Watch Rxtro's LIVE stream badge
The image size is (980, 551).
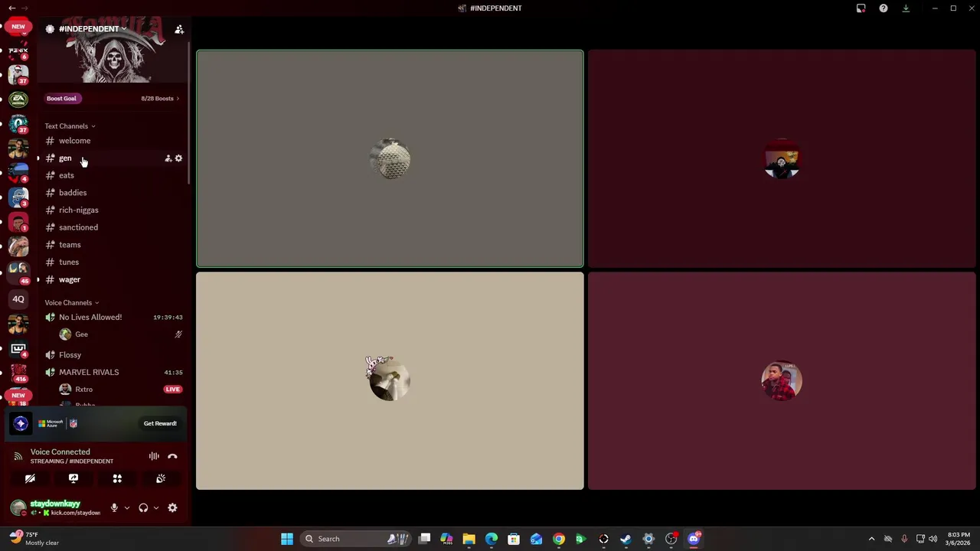pyautogui.click(x=172, y=390)
